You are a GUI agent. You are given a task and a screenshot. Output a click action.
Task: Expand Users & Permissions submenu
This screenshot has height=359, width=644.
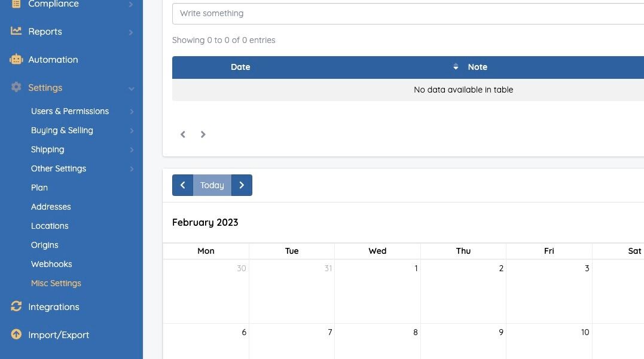(131, 112)
